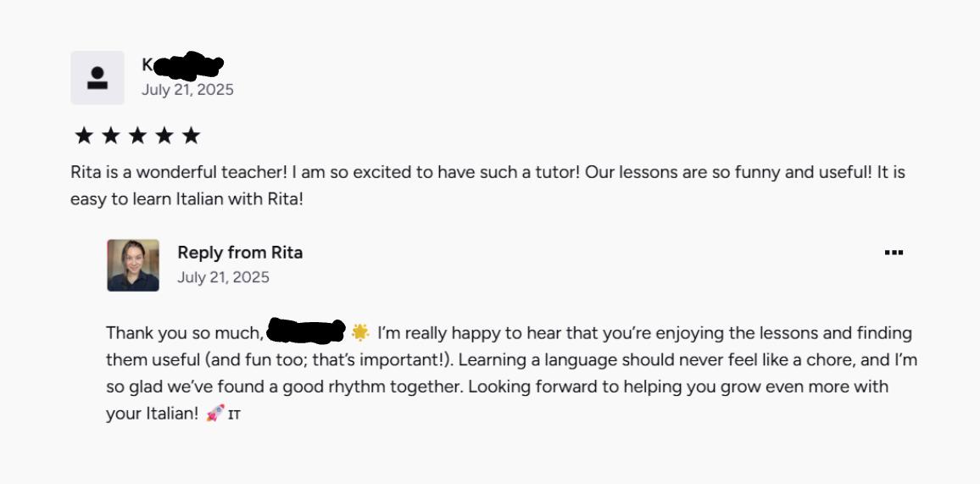
Task: Select the fifth rating star
Action: [192, 136]
